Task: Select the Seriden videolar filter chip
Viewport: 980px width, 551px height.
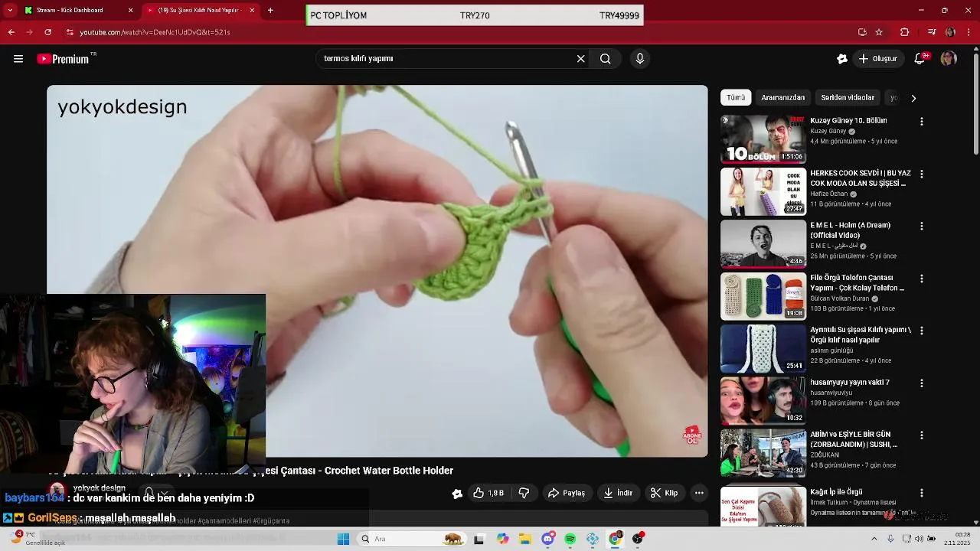Action: click(848, 98)
